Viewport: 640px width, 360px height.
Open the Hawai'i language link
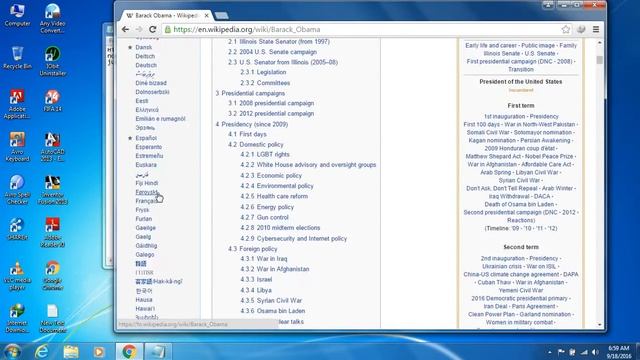point(145,309)
